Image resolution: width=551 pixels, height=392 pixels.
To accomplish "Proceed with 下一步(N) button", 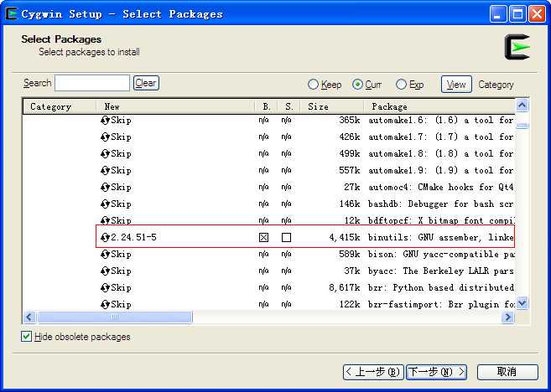I will [436, 372].
